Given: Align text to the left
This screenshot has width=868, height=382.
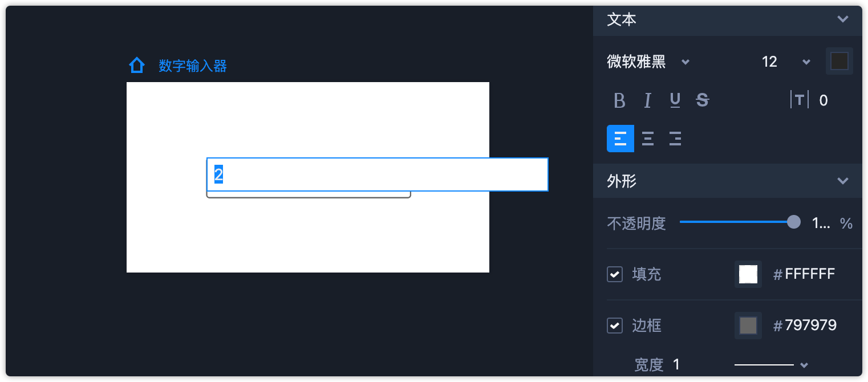Looking at the screenshot, I should [620, 139].
